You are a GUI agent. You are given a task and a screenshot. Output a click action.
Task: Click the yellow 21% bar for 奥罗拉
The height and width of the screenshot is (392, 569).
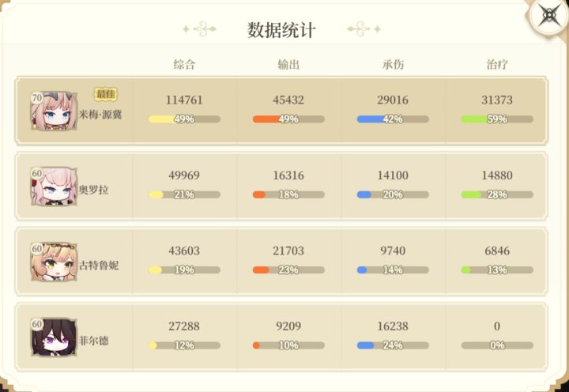pos(184,194)
